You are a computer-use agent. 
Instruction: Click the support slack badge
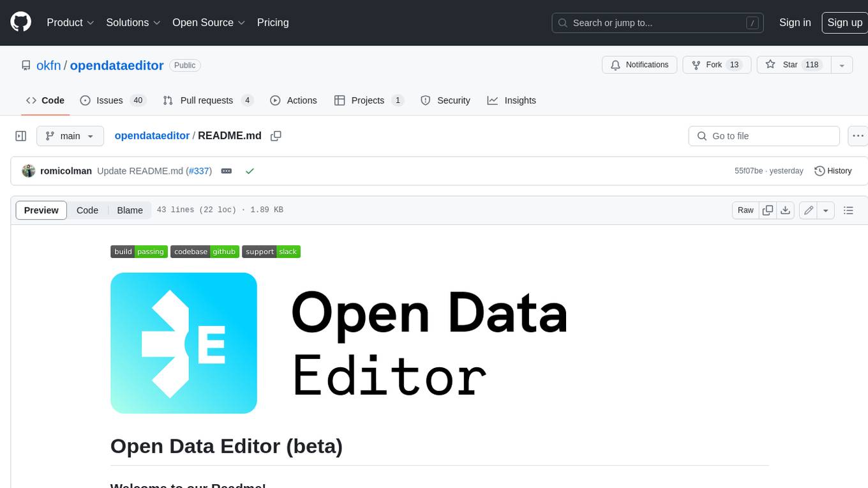tap(271, 252)
